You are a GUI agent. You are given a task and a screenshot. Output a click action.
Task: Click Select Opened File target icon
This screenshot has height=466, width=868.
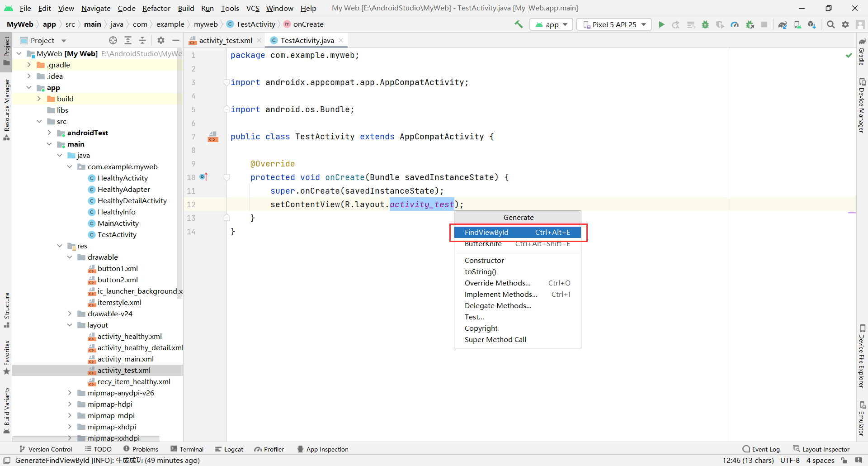pyautogui.click(x=113, y=40)
